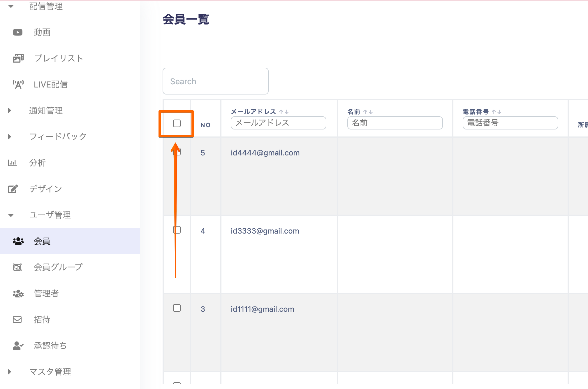
Task: Open the 分析 chart icon
Action: coord(13,163)
